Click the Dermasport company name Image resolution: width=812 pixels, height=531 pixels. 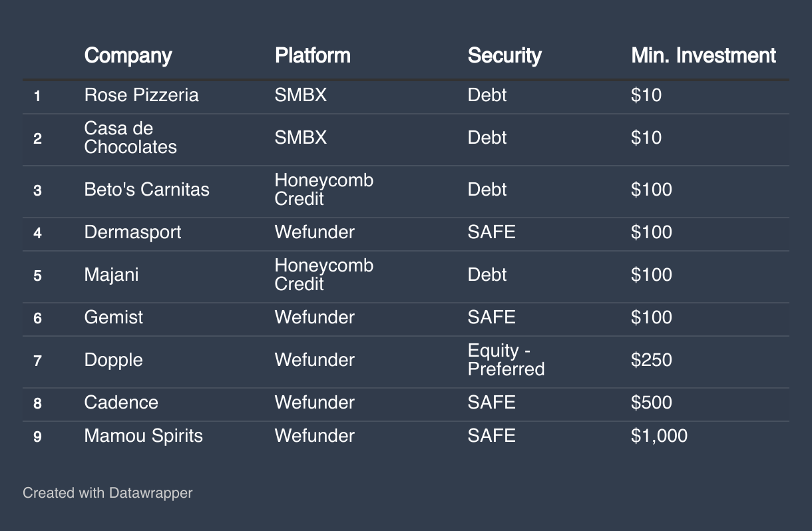coord(132,232)
